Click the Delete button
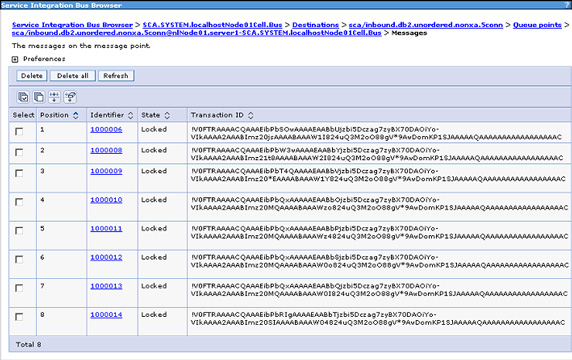The height and width of the screenshot is (360, 572). tap(32, 76)
